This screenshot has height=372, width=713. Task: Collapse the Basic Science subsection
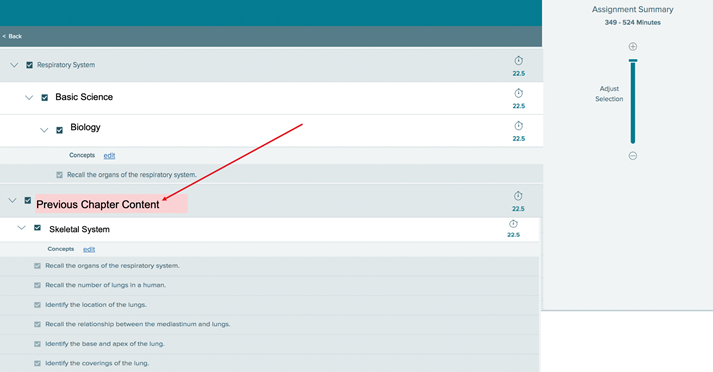pos(29,98)
